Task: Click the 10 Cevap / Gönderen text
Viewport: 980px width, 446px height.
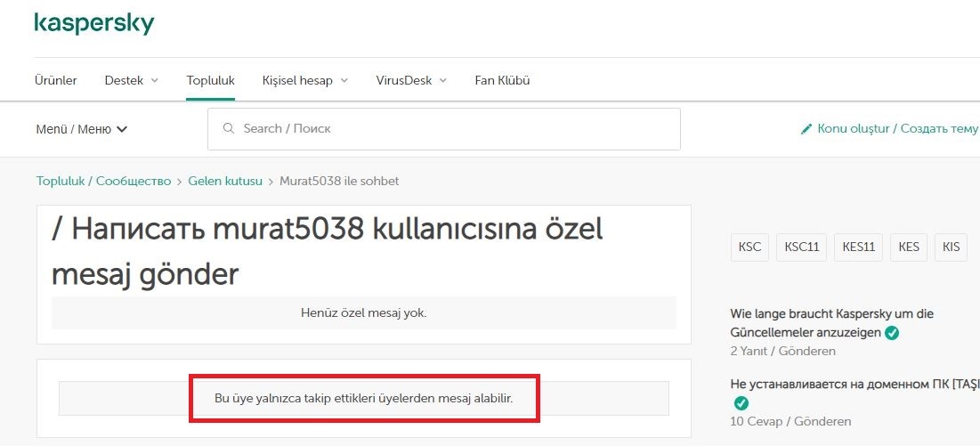Action: tap(790, 422)
